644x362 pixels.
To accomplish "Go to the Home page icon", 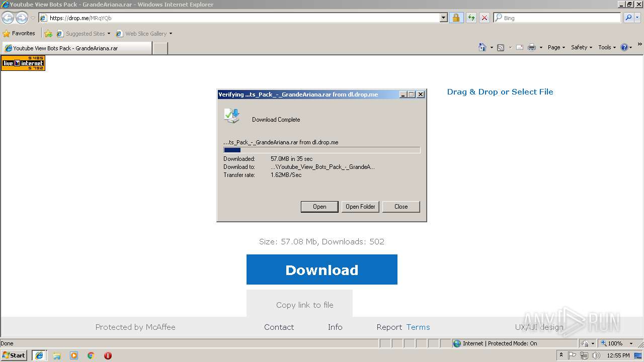I will [482, 47].
